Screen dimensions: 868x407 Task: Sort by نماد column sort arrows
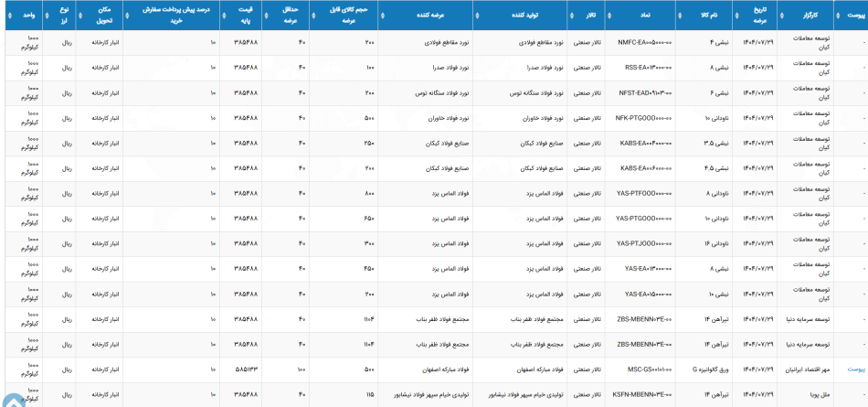click(611, 15)
